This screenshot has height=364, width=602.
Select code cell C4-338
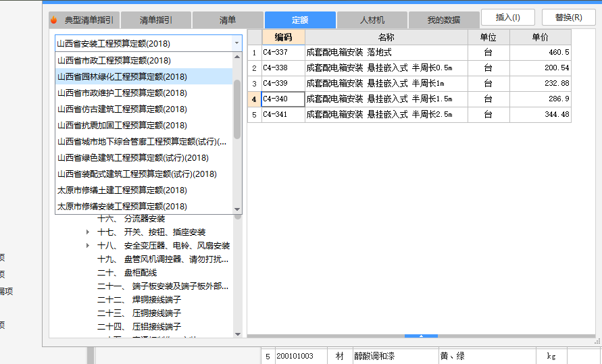(283, 68)
